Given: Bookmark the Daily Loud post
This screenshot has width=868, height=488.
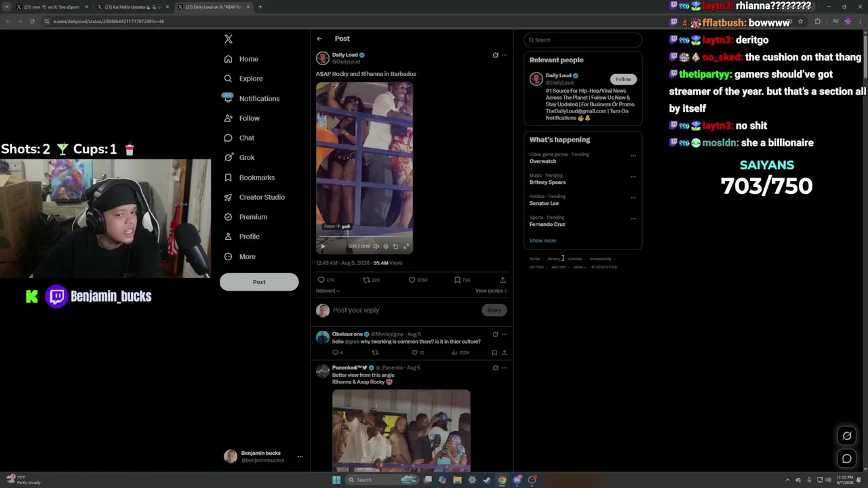Looking at the screenshot, I should [462, 280].
